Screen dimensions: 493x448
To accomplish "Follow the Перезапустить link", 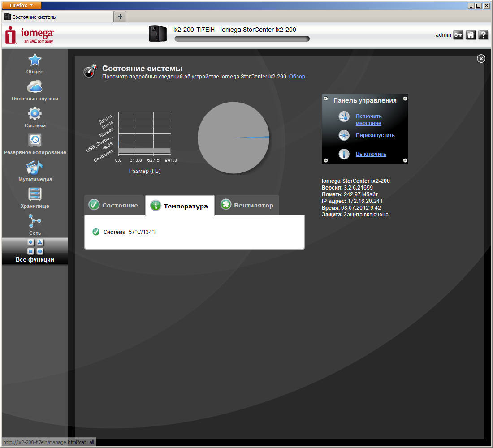I will (375, 135).
